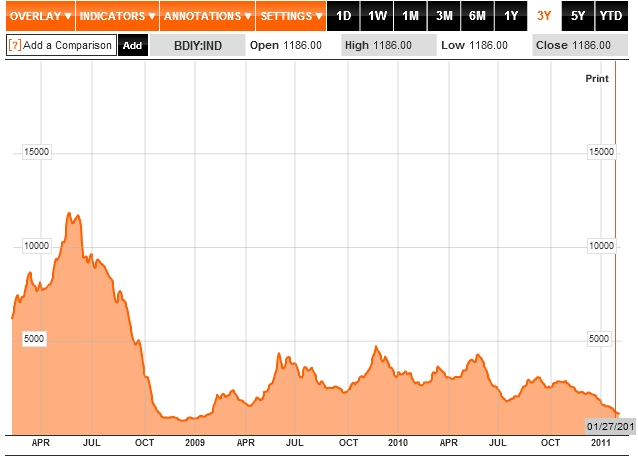Select the 1M time range

(x=411, y=16)
